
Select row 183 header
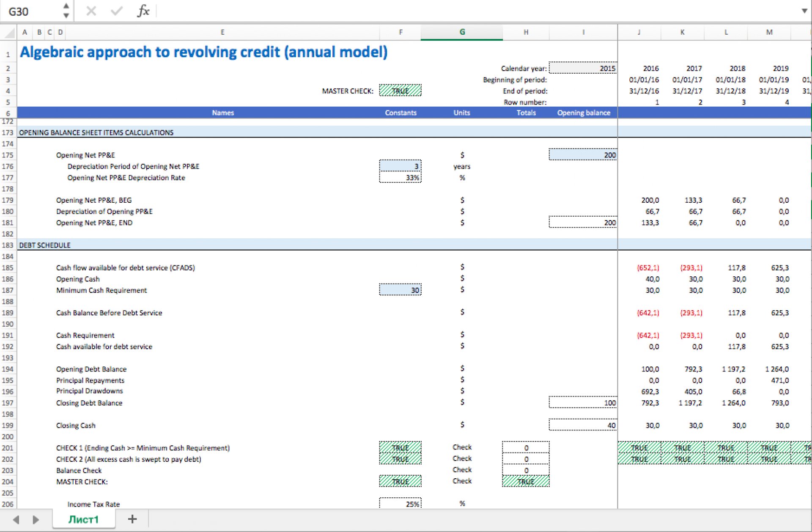pos(8,245)
